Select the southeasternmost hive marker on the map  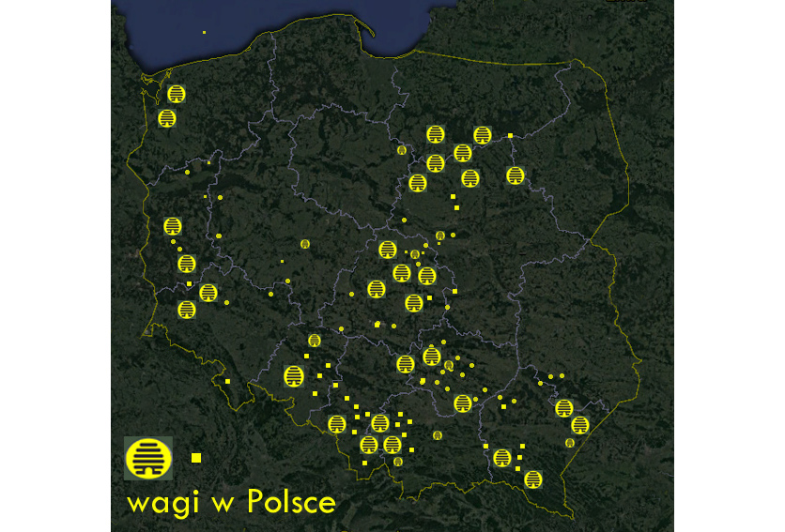click(x=533, y=479)
